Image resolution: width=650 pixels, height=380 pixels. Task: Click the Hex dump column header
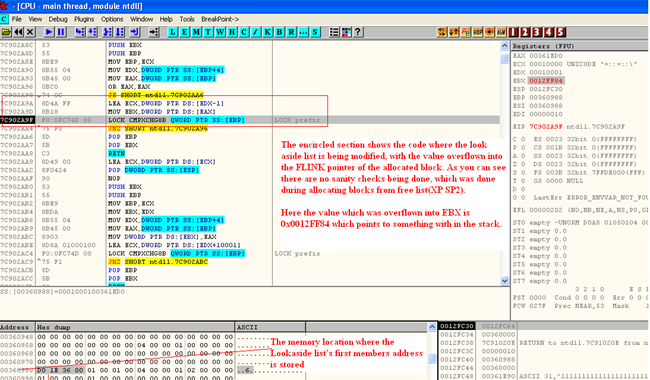click(135, 327)
